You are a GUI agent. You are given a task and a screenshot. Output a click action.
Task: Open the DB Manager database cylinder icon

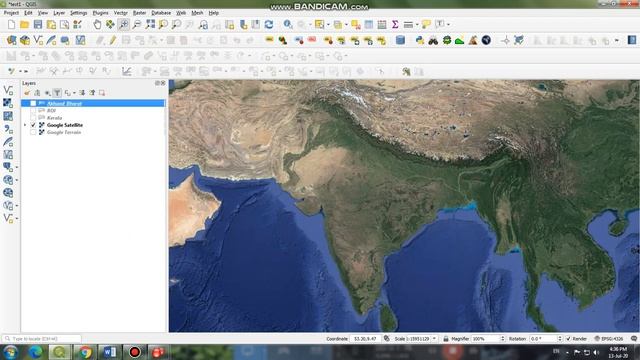(x=400, y=40)
